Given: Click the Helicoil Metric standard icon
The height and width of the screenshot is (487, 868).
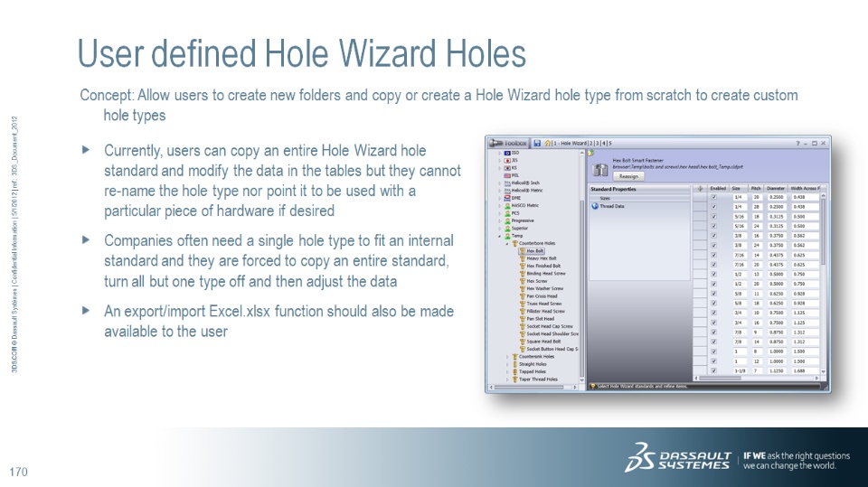Looking at the screenshot, I should click(x=507, y=191).
